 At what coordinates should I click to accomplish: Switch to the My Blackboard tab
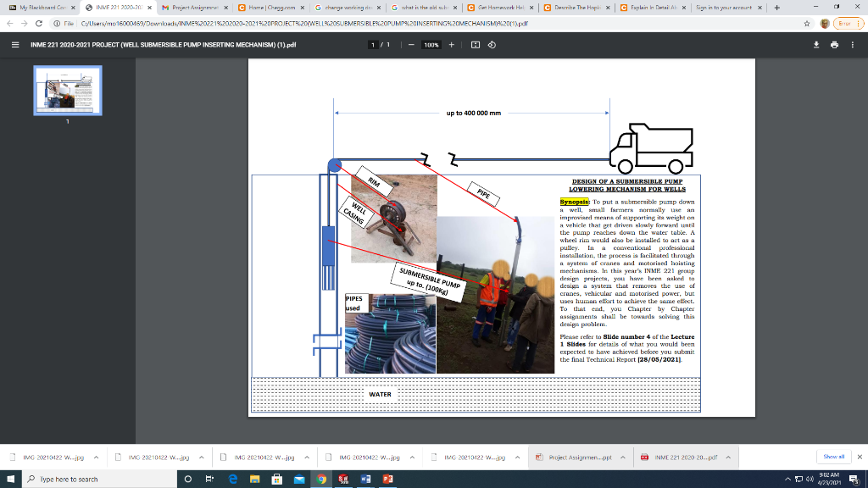pos(38,8)
